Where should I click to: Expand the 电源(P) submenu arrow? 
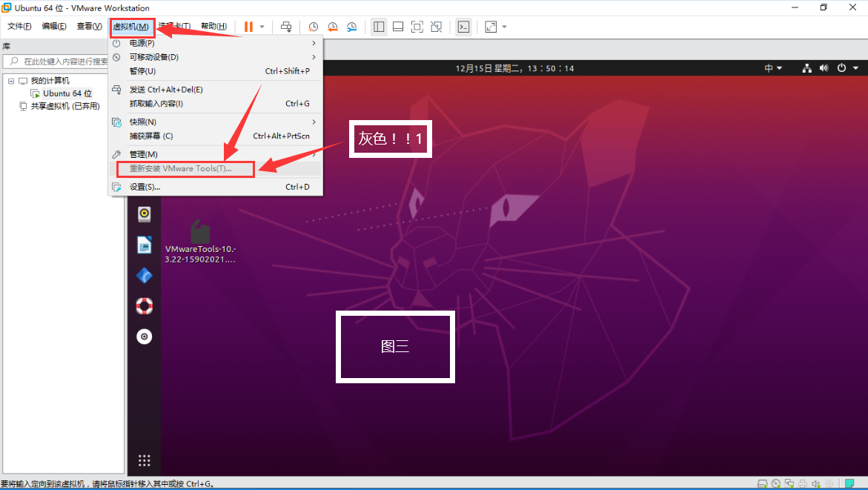[314, 43]
